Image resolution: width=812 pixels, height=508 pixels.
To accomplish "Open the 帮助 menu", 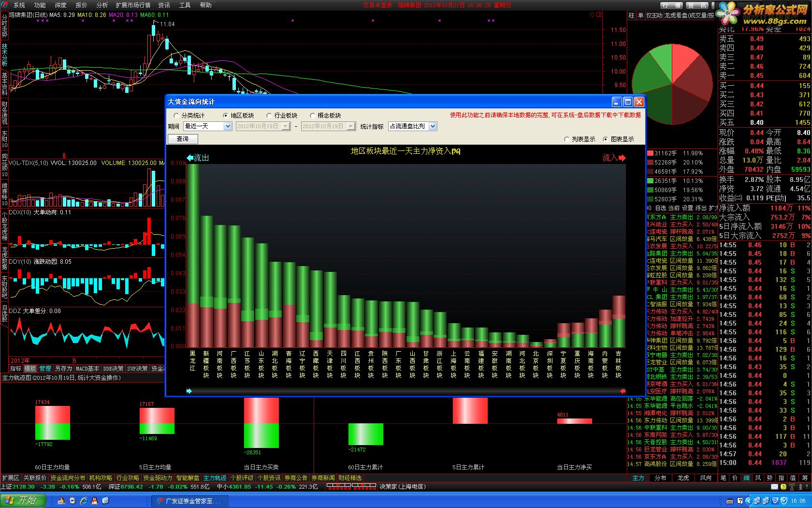I will click(x=205, y=5).
